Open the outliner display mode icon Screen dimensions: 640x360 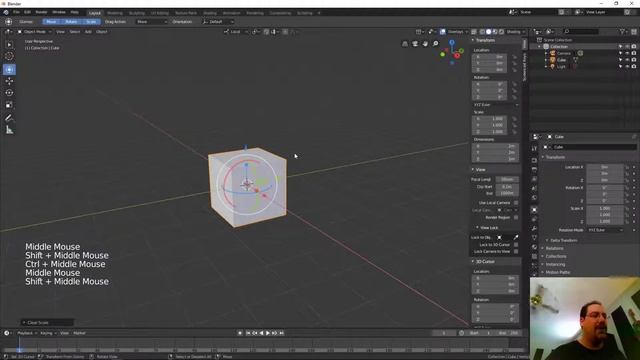coord(550,31)
